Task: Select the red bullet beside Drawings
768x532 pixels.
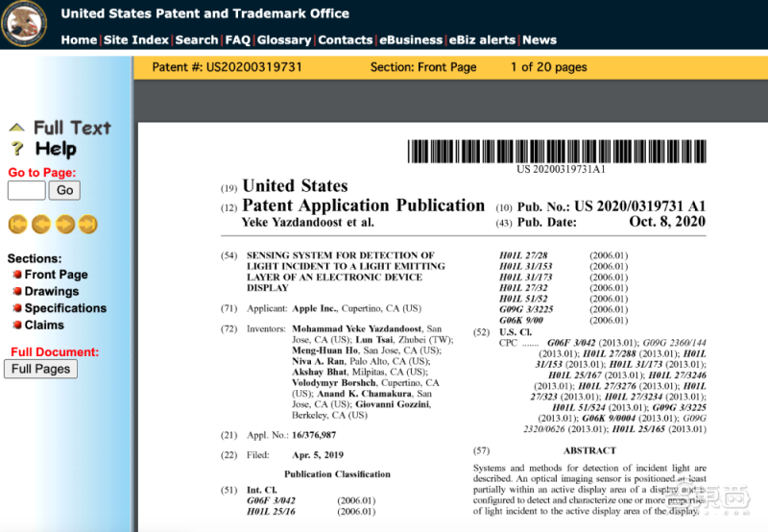Action: pyautogui.click(x=17, y=292)
